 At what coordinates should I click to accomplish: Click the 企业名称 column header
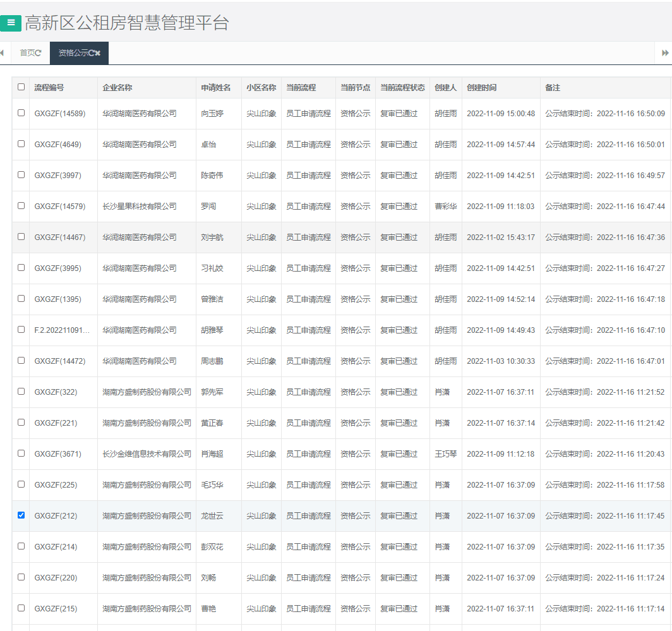click(x=117, y=88)
